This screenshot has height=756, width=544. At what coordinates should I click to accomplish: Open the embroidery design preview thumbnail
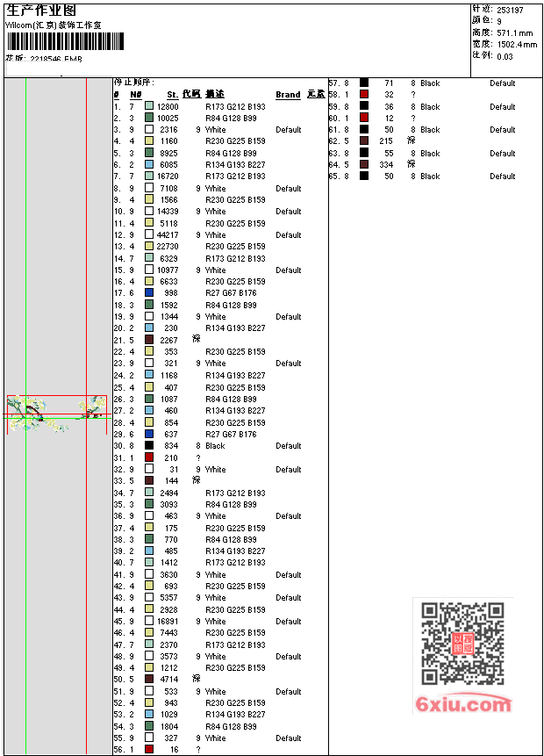click(57, 414)
